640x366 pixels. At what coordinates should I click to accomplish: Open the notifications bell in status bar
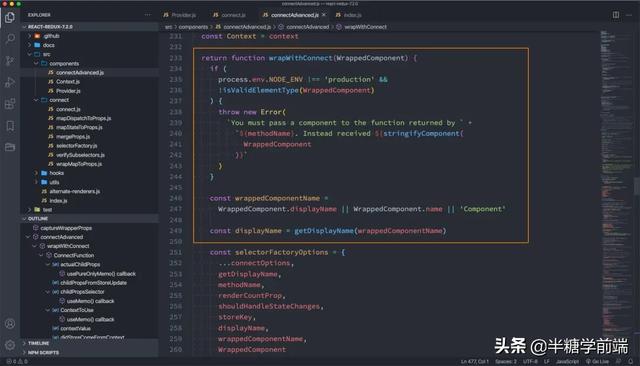[x=631, y=362]
